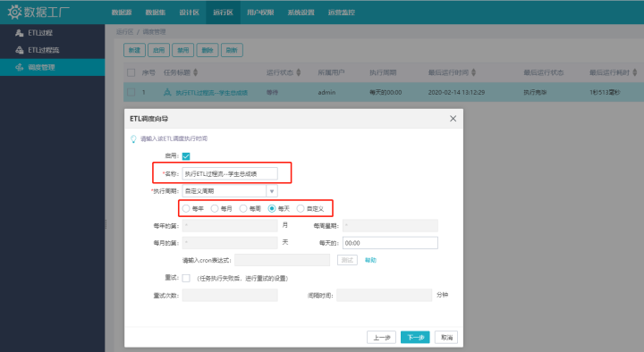Click the 每月的第 day input field
Screen dimensions: 644x352
[230, 243]
